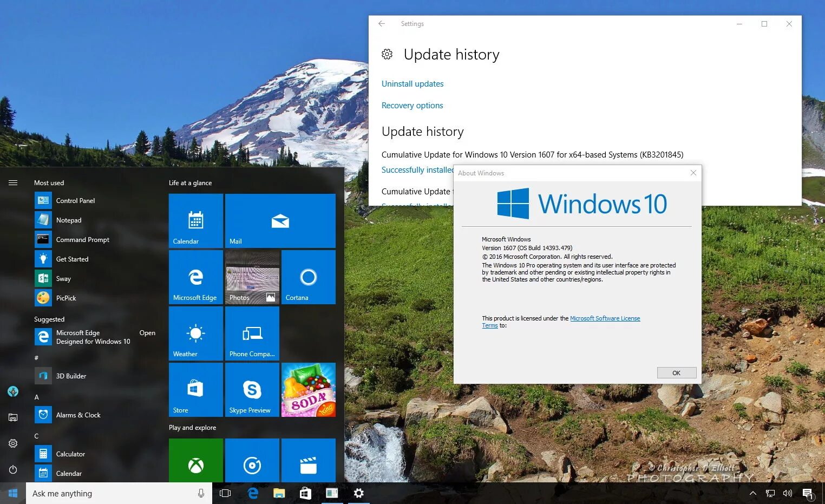Maximize the Settings window
This screenshot has height=504, width=825.
point(764,24)
